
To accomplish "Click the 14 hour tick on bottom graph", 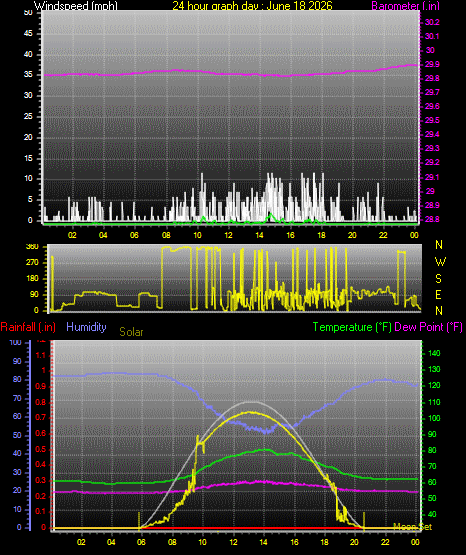I will point(264,542).
